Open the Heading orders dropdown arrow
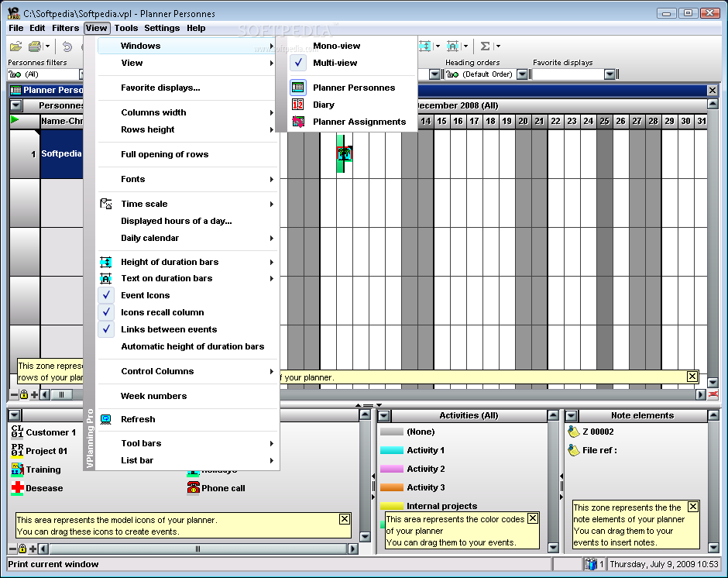 tap(522, 74)
